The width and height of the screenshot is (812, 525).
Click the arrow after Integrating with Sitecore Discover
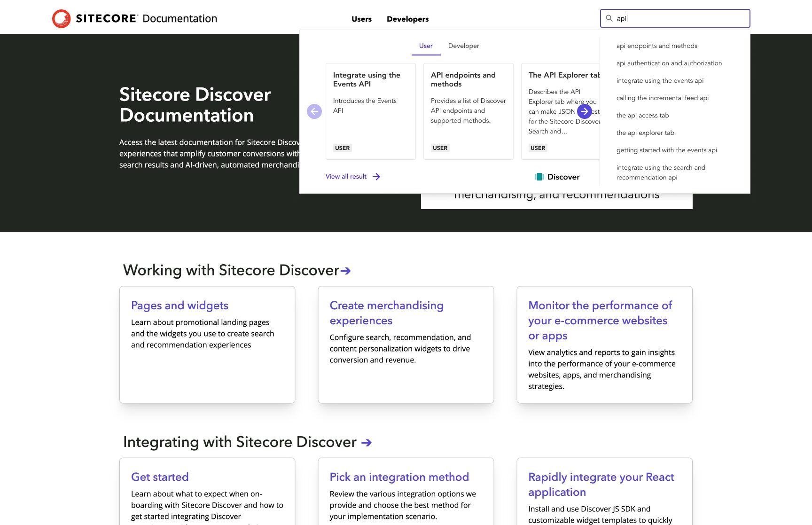click(367, 442)
